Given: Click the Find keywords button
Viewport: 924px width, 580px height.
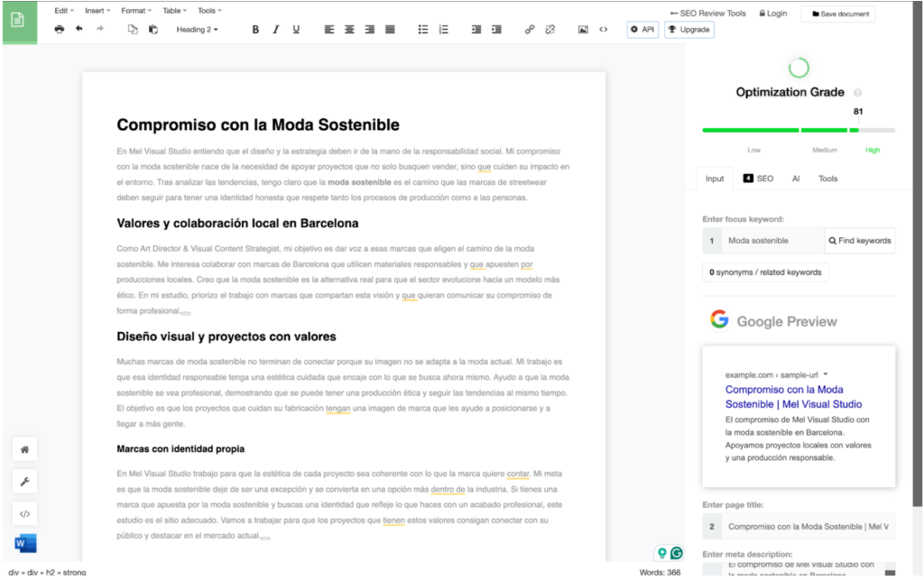Looking at the screenshot, I should pyautogui.click(x=859, y=241).
